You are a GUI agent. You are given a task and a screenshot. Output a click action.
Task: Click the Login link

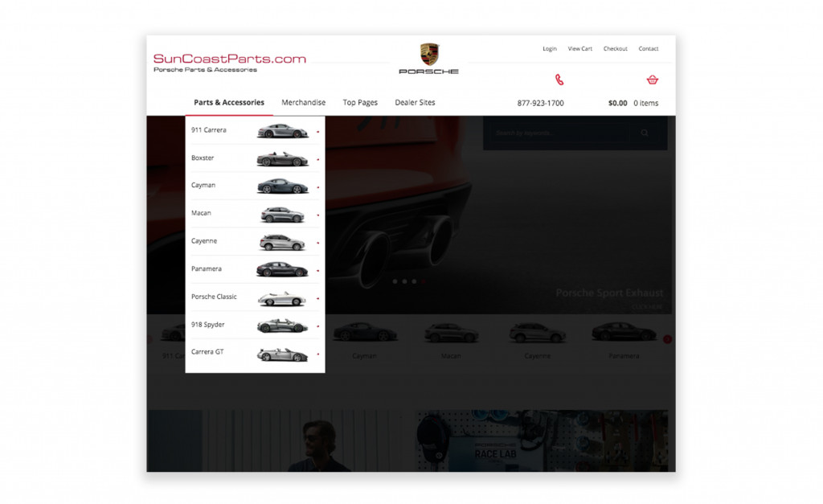pos(550,48)
